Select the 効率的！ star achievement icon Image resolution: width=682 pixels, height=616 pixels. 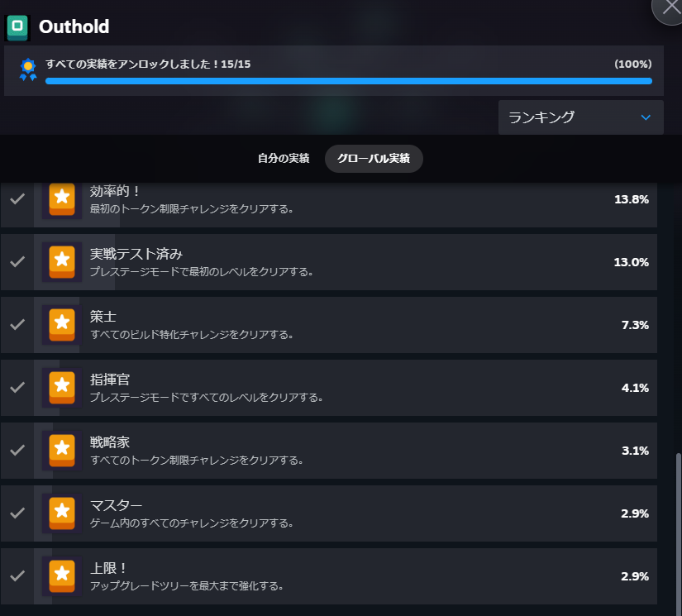click(61, 198)
